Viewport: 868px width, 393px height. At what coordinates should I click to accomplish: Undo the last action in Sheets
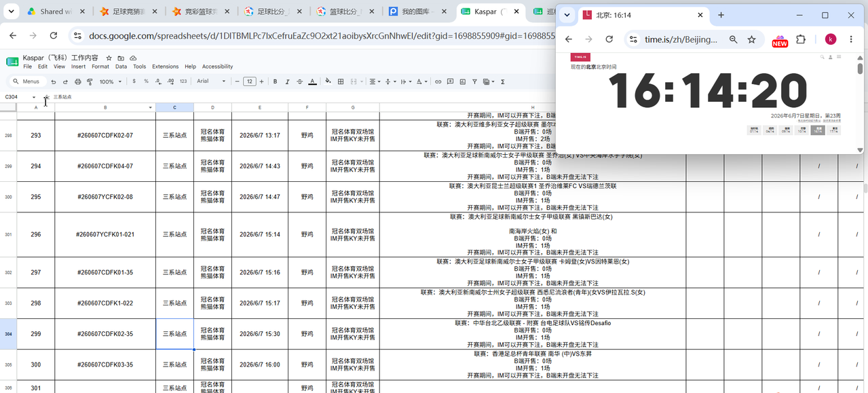click(x=54, y=81)
